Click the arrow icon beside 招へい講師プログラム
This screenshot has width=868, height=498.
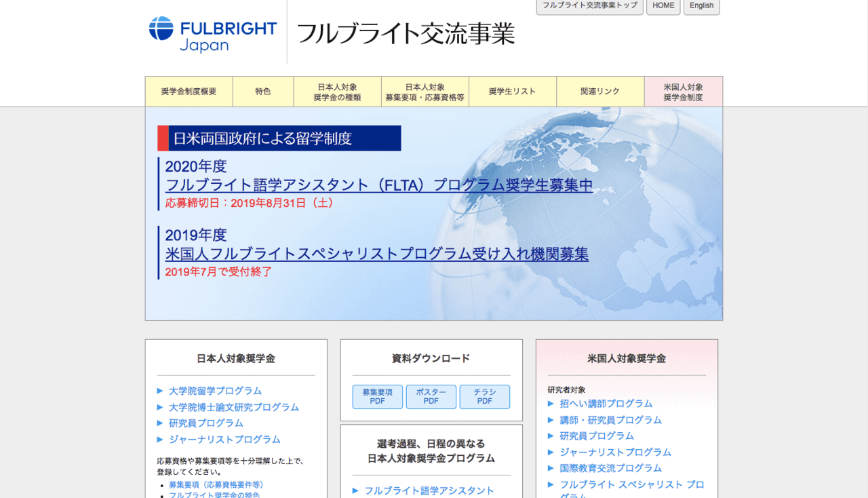pyautogui.click(x=551, y=404)
